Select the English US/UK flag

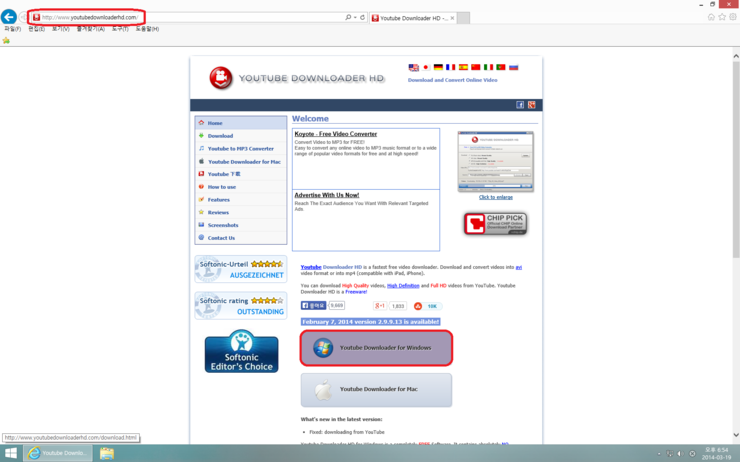click(413, 67)
